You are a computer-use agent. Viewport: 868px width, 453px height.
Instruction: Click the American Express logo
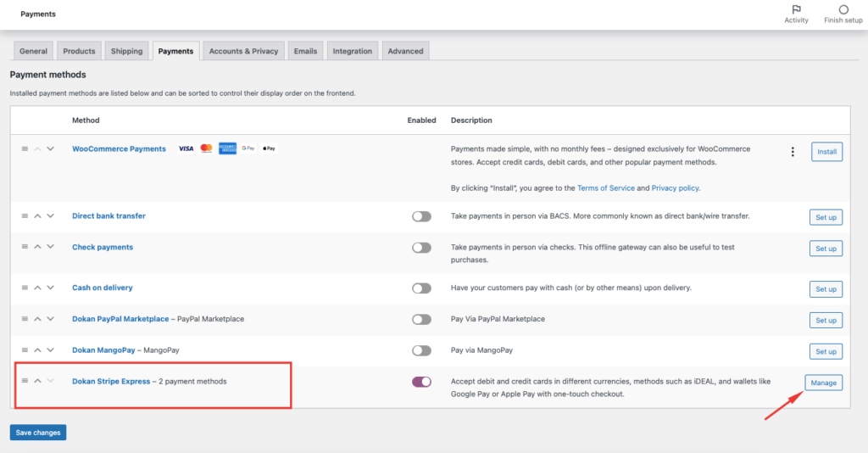tap(227, 148)
